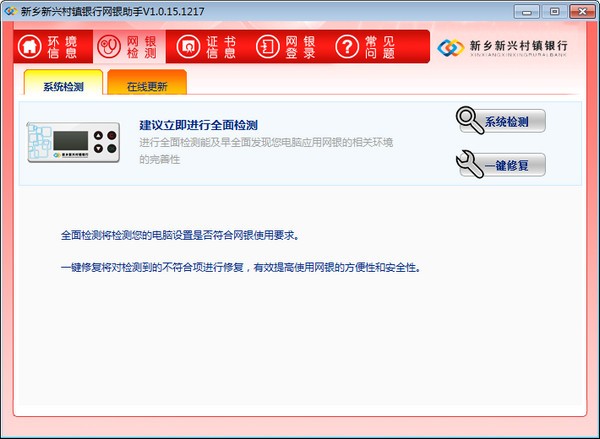600x439 pixels.
Task: Click the 新乡新兴村镇银行 logo
Action: tap(502, 48)
